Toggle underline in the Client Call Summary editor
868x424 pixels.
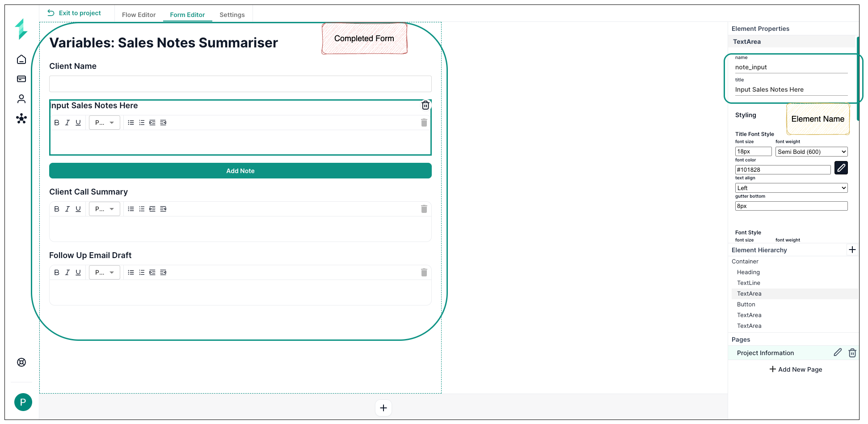click(x=78, y=209)
